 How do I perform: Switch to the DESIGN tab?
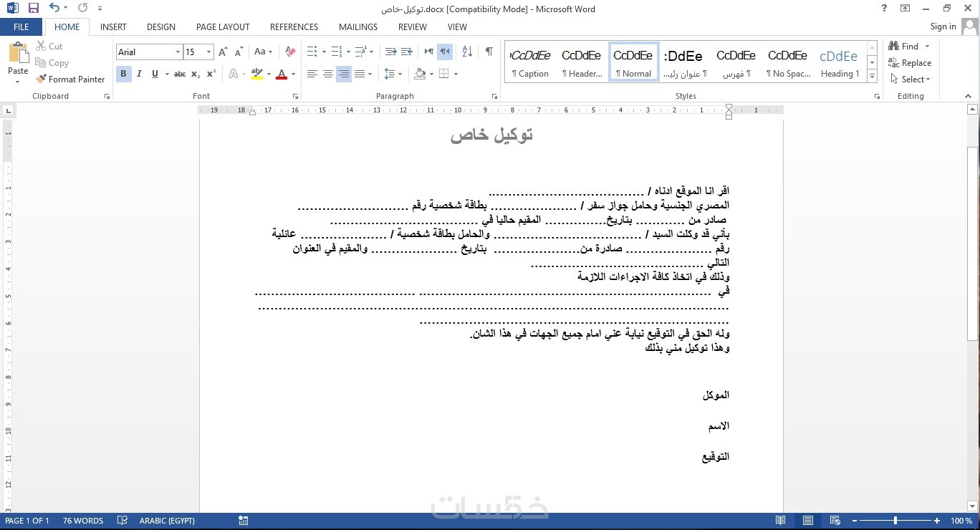(x=161, y=26)
